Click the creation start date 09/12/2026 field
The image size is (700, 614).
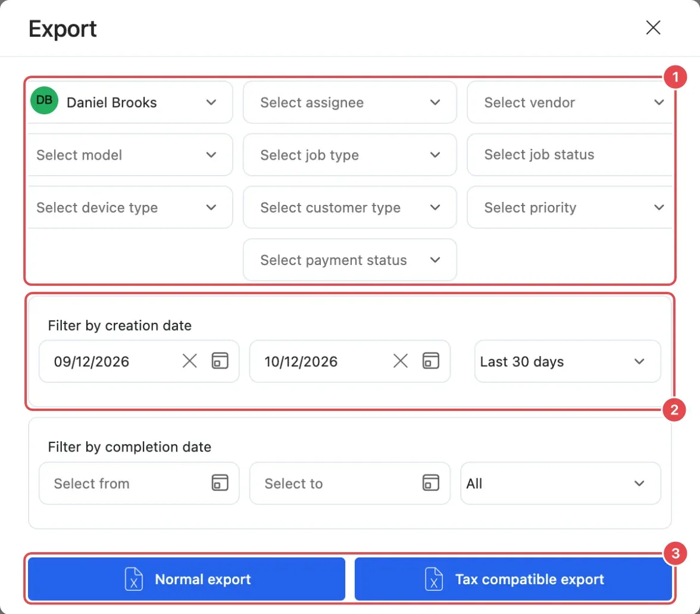click(x=139, y=361)
